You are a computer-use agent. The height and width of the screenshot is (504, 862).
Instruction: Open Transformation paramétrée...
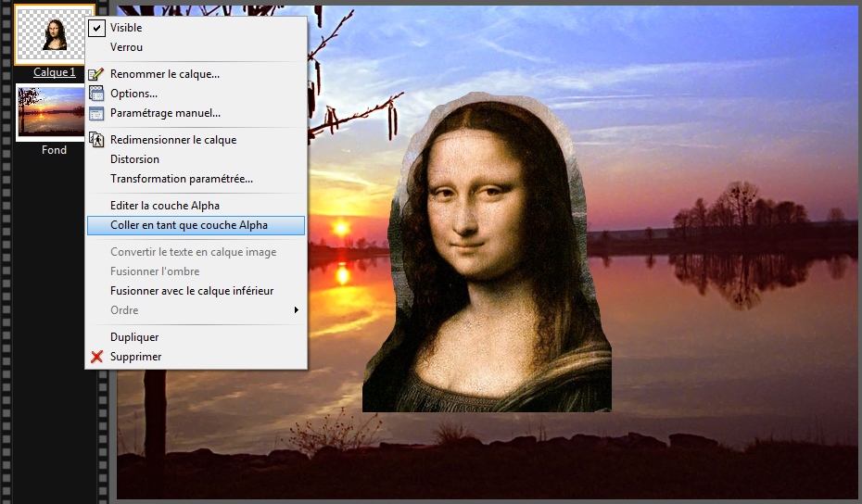pyautogui.click(x=182, y=179)
